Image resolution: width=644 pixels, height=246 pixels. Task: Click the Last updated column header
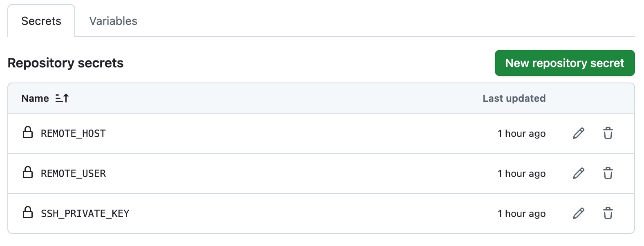pos(514,98)
